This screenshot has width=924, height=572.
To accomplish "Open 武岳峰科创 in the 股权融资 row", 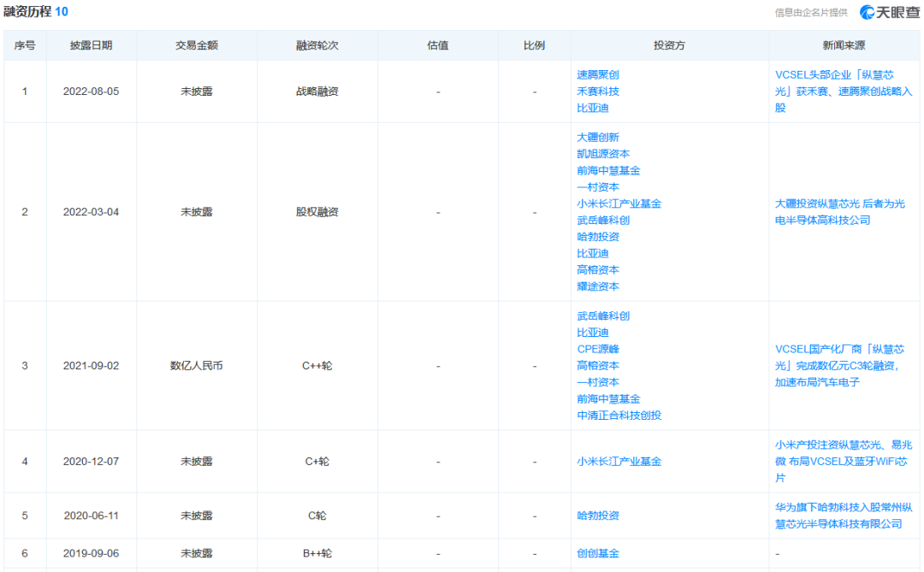I will (x=603, y=221).
